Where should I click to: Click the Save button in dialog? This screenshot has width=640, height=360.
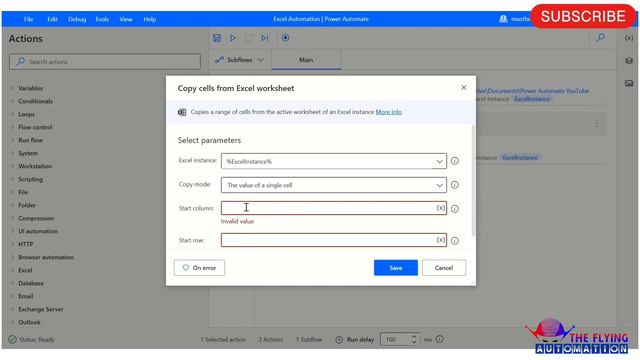[396, 268]
